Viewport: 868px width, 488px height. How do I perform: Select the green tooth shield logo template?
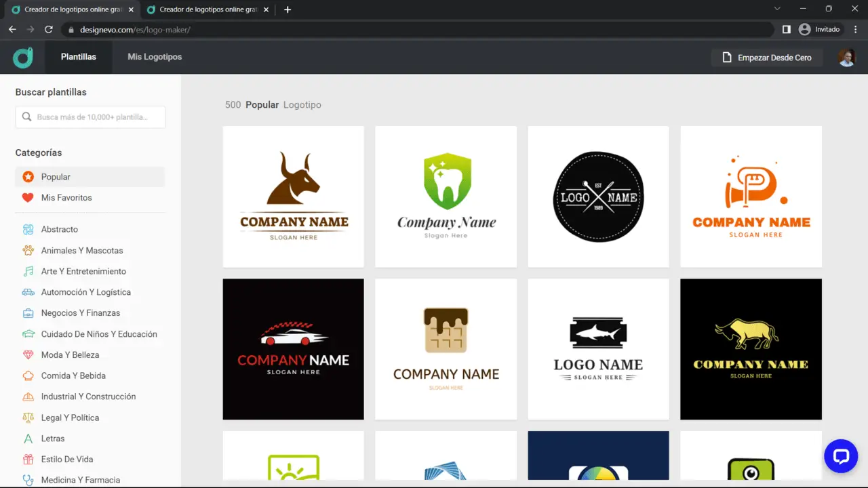point(446,197)
